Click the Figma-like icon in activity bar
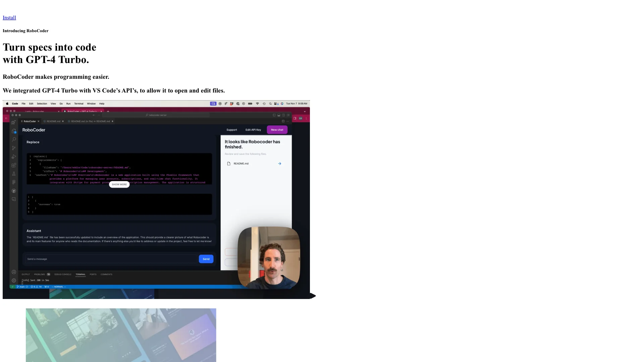Screen dimensions: 644x362 [14, 182]
